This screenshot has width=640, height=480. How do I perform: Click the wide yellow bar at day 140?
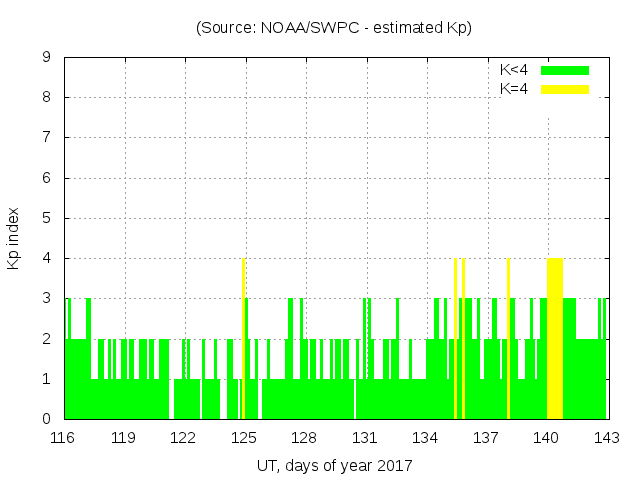[x=555, y=340]
